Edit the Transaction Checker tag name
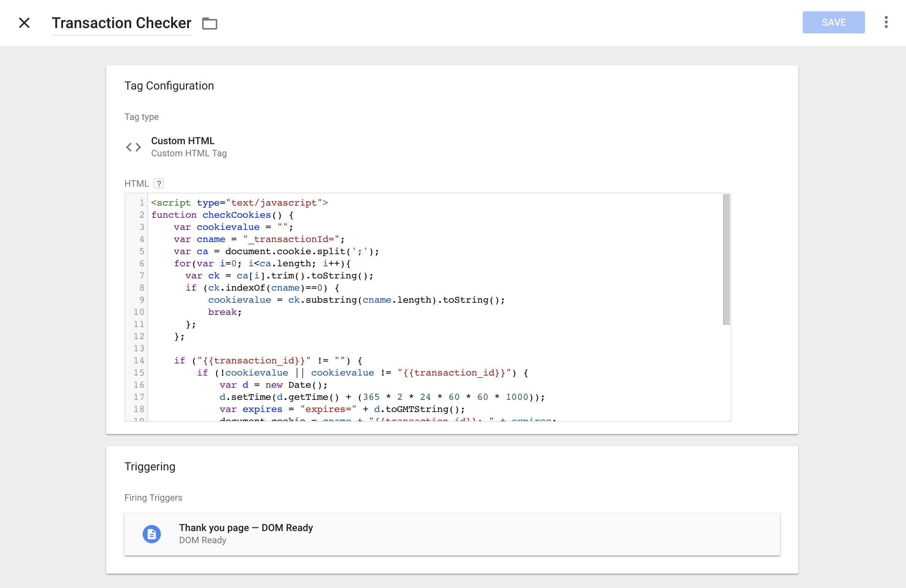 [121, 23]
